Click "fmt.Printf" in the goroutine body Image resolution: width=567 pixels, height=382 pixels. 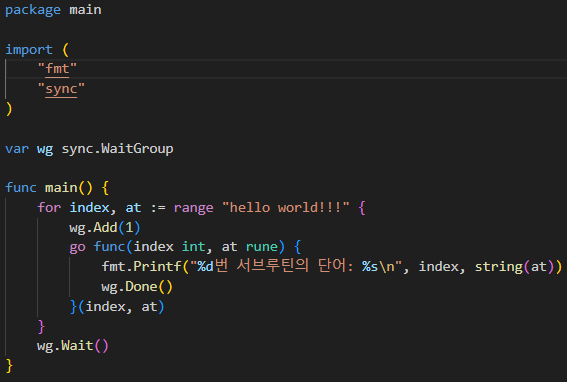click(x=141, y=267)
